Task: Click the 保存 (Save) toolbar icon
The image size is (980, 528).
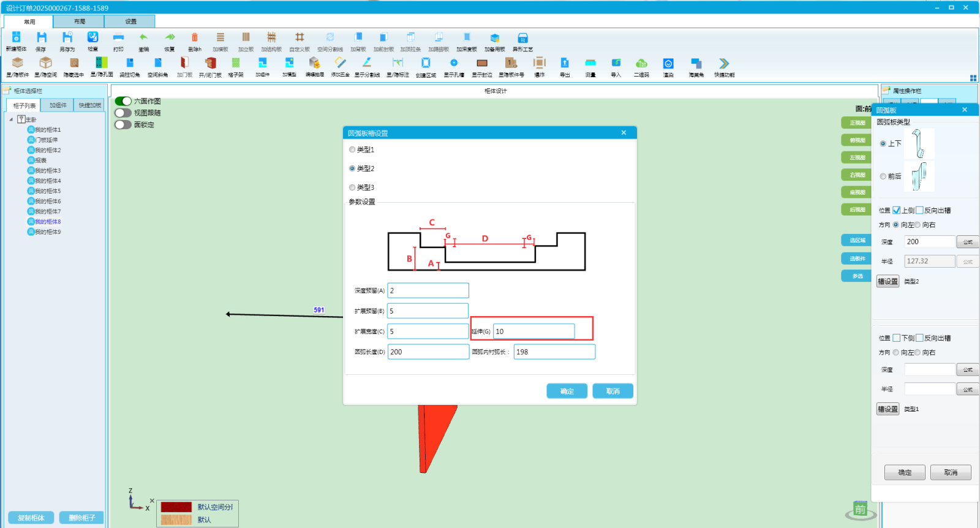Action: click(x=41, y=38)
